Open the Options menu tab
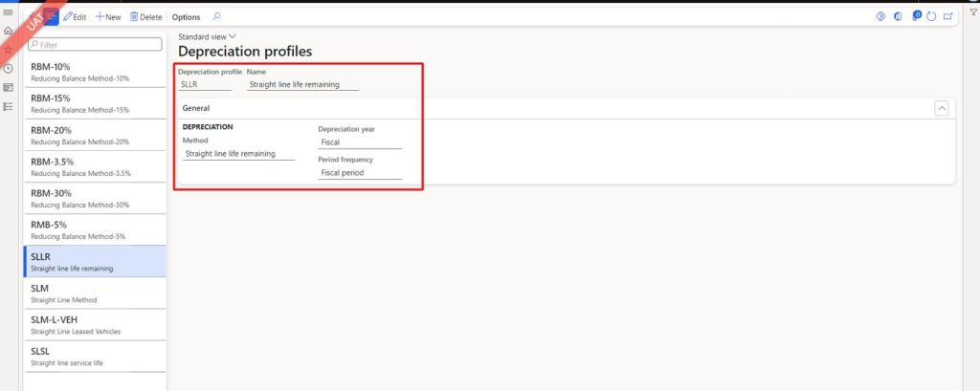 [186, 17]
